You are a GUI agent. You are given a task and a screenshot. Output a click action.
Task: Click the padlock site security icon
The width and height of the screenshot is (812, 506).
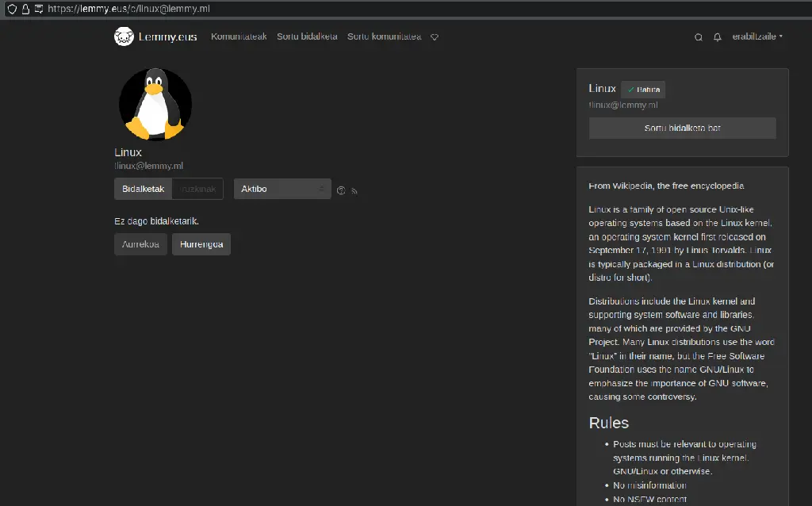(x=25, y=9)
